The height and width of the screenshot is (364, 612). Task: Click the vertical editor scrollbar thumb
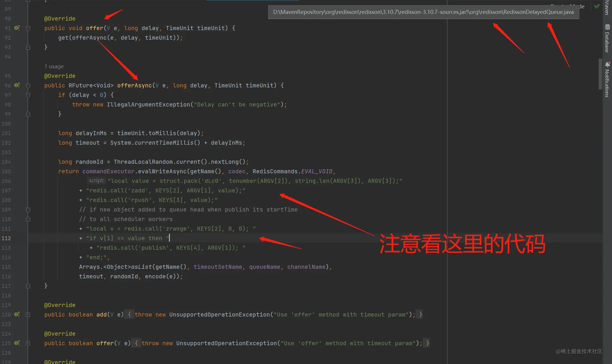tap(600, 74)
